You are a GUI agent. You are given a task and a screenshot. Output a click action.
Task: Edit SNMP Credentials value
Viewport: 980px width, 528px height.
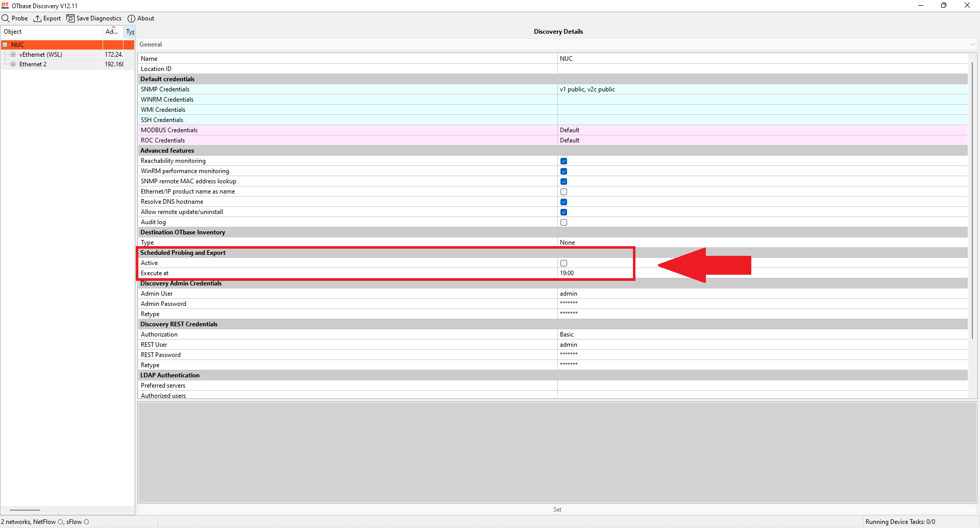coord(763,89)
